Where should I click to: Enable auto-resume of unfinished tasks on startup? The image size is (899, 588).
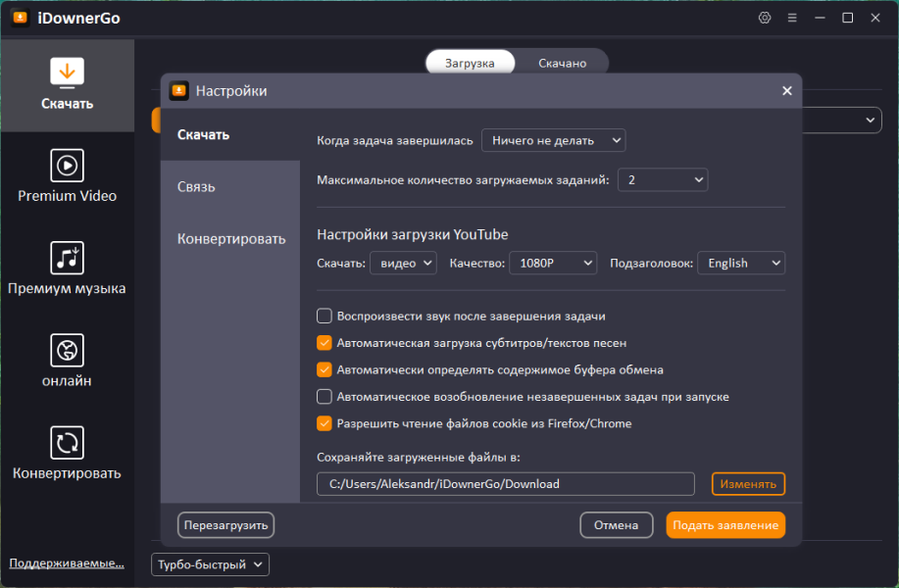325,397
